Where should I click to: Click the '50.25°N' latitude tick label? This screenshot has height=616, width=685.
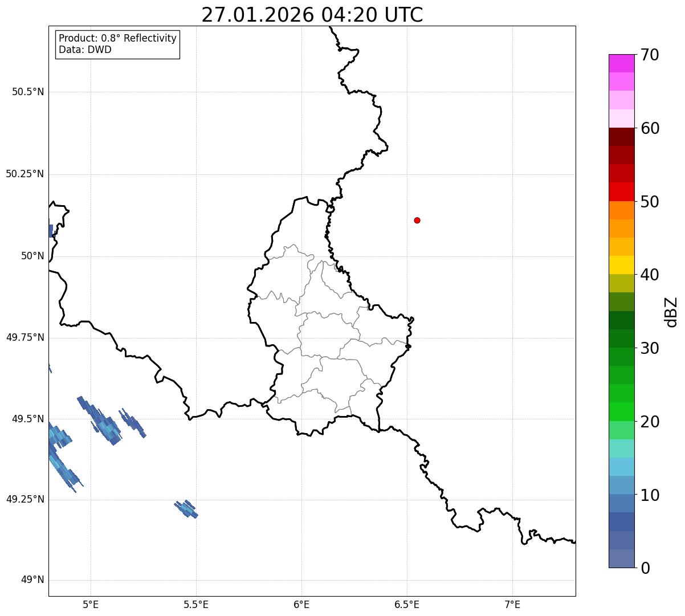[x=25, y=174]
